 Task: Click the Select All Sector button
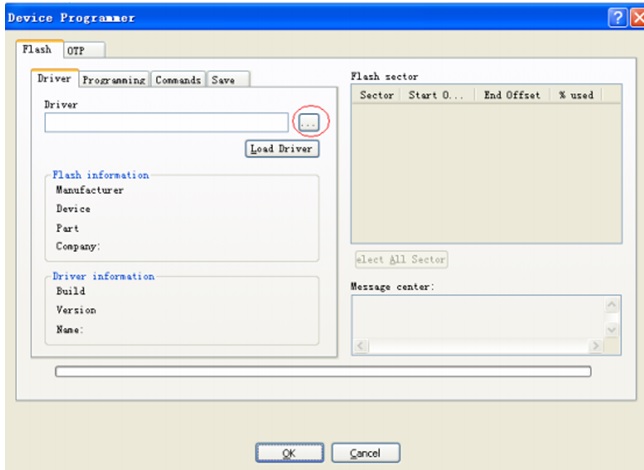pos(401,259)
